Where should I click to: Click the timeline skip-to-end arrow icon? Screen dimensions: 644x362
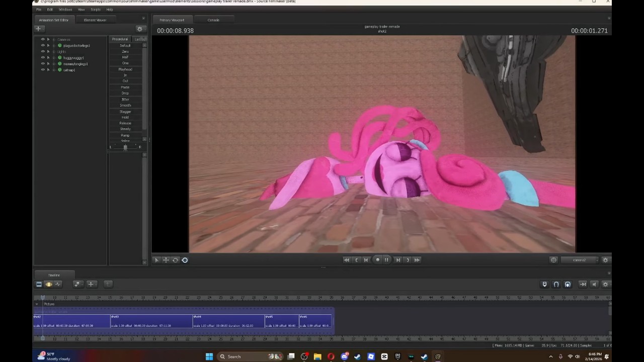pyautogui.click(x=583, y=285)
